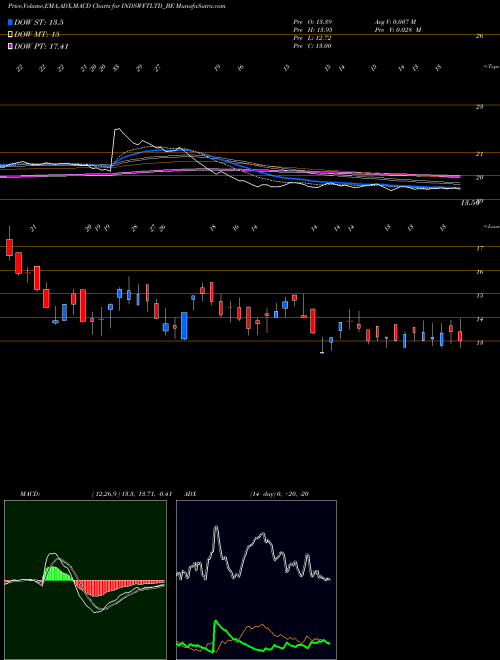
Task: Click the Pre L: 12.72 value
Action: coord(313,38)
